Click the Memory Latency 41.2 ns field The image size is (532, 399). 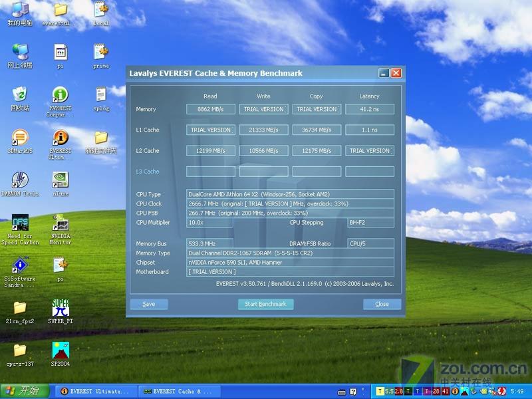coord(370,109)
